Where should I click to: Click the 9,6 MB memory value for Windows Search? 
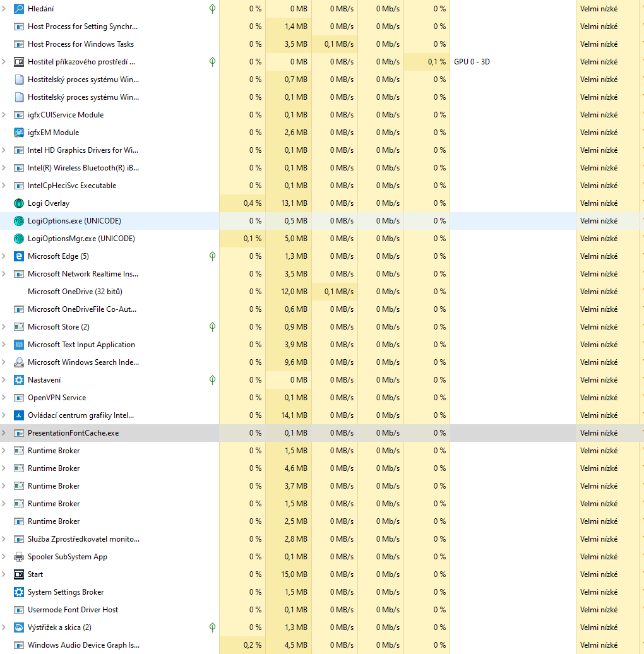[x=295, y=362]
